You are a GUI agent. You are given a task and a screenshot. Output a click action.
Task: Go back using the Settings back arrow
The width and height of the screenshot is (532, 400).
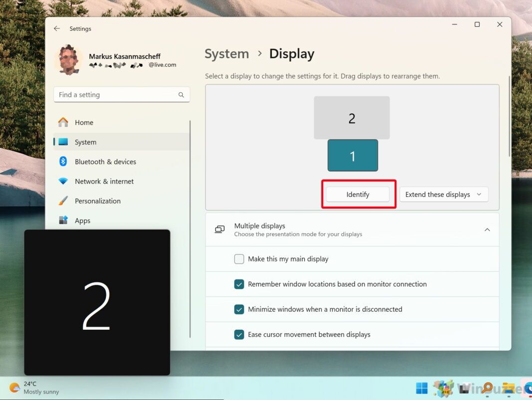pos(57,28)
